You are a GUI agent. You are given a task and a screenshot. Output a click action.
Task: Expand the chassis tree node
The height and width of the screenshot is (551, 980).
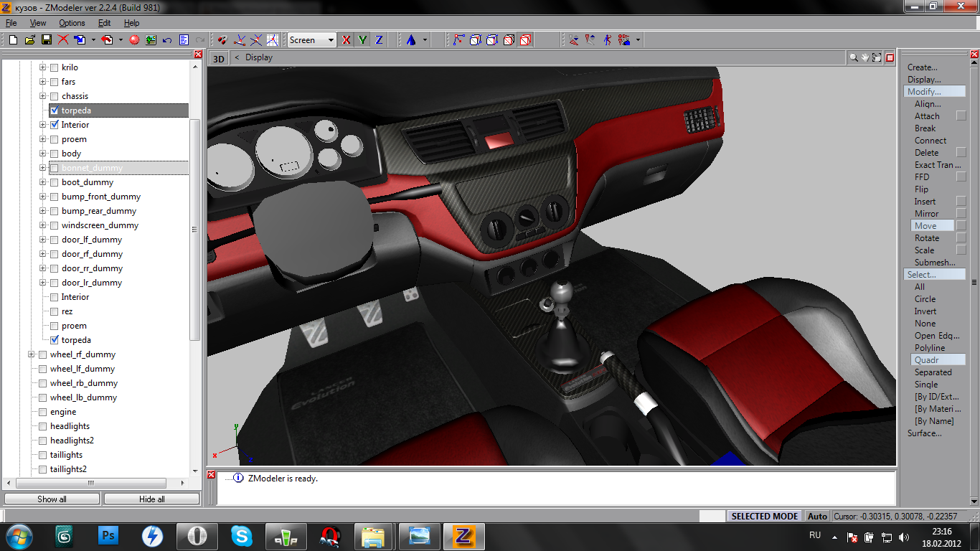[43, 96]
